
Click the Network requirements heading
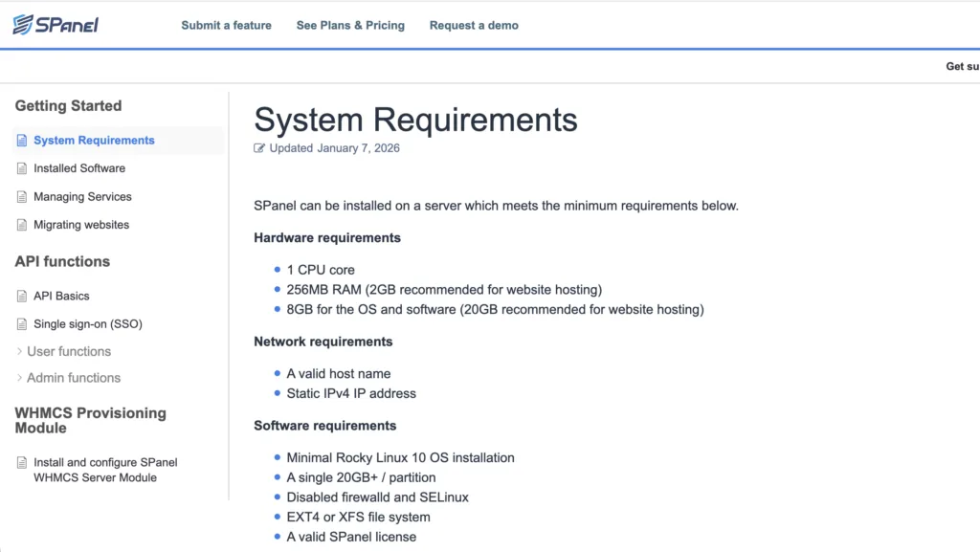(323, 342)
